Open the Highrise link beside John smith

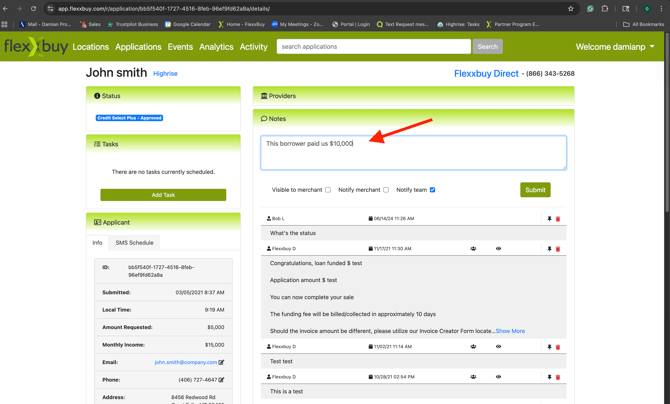(x=165, y=73)
